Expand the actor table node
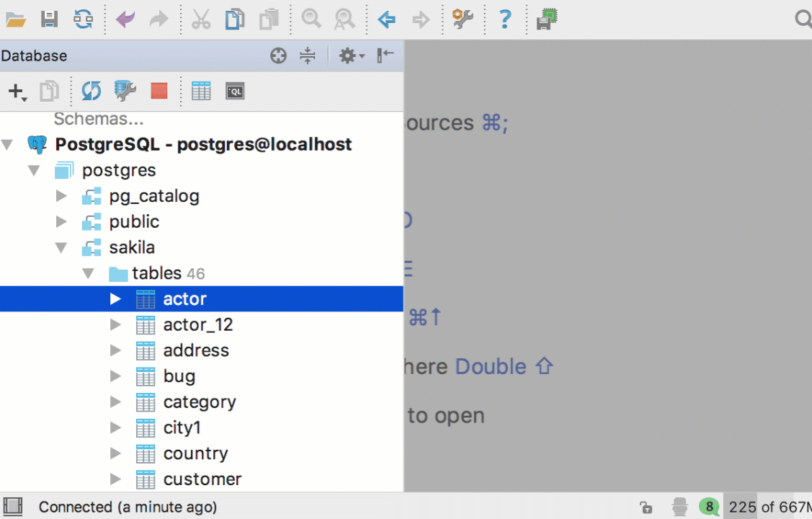Viewport: 812px width, 519px height. point(115,299)
